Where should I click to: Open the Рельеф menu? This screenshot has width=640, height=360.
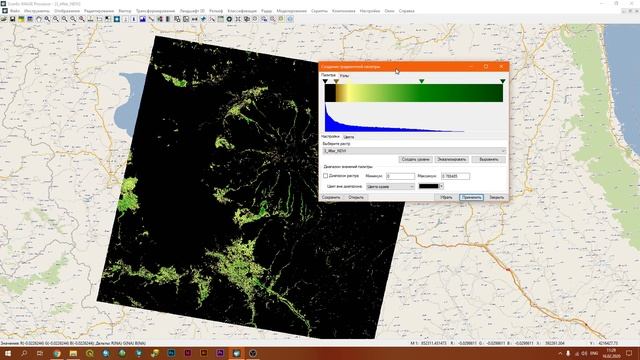pyautogui.click(x=216, y=11)
